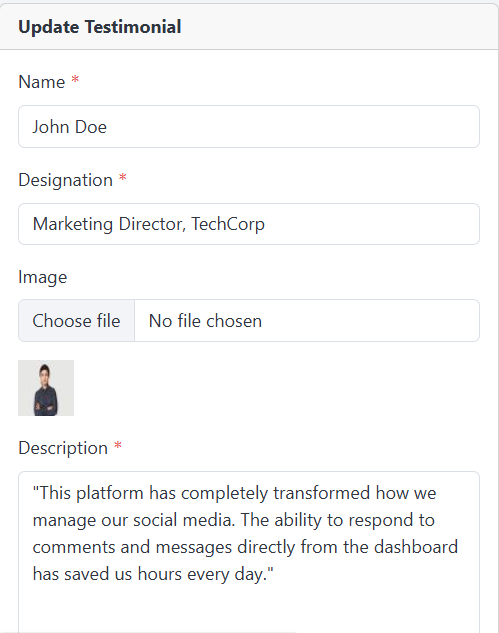Click the red asterisk beside Description
Screen dimensions: 499x633
tap(118, 446)
